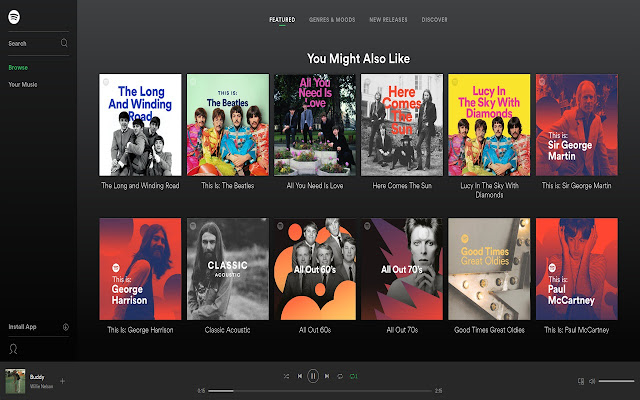The height and width of the screenshot is (400, 640).
Task: Switch to the Featured tab
Action: tap(282, 20)
